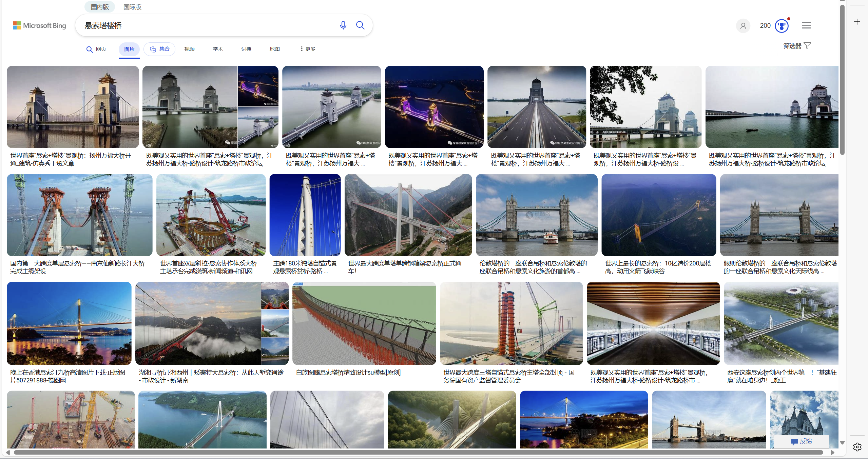Open link 西安这座悬索桥创两个世界第一

coord(782,376)
